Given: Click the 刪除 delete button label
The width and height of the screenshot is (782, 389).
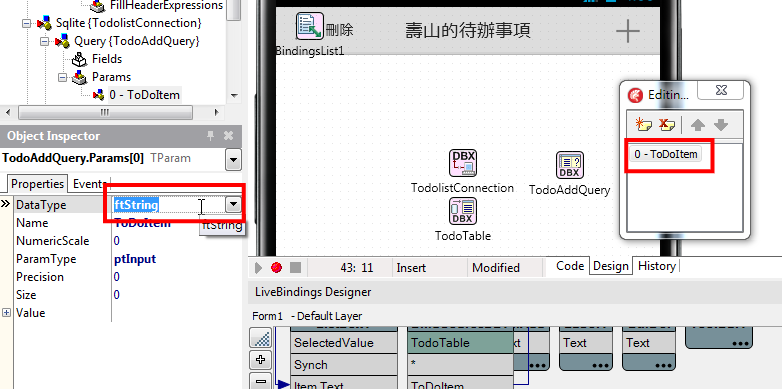Looking at the screenshot, I should [340, 30].
